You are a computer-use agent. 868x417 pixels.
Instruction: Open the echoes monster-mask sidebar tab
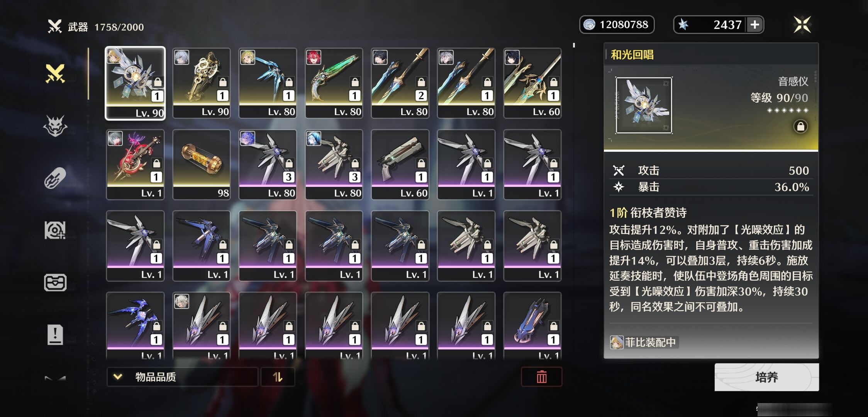click(x=55, y=126)
